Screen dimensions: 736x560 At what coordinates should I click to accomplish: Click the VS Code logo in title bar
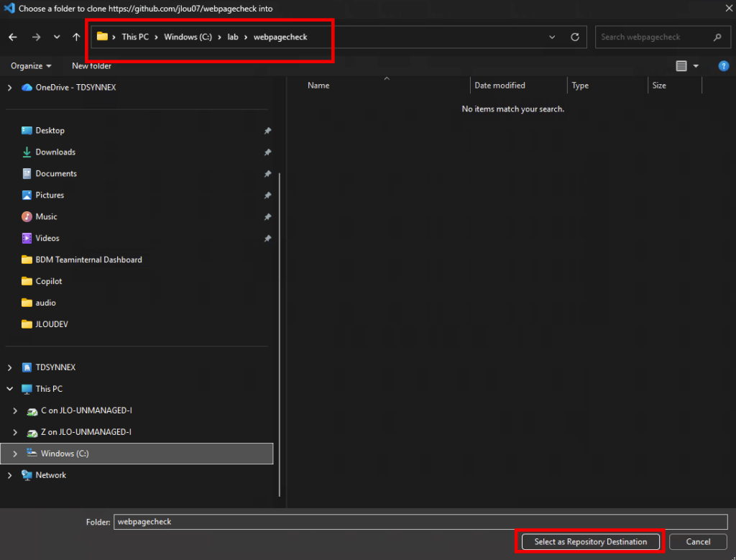coord(9,9)
